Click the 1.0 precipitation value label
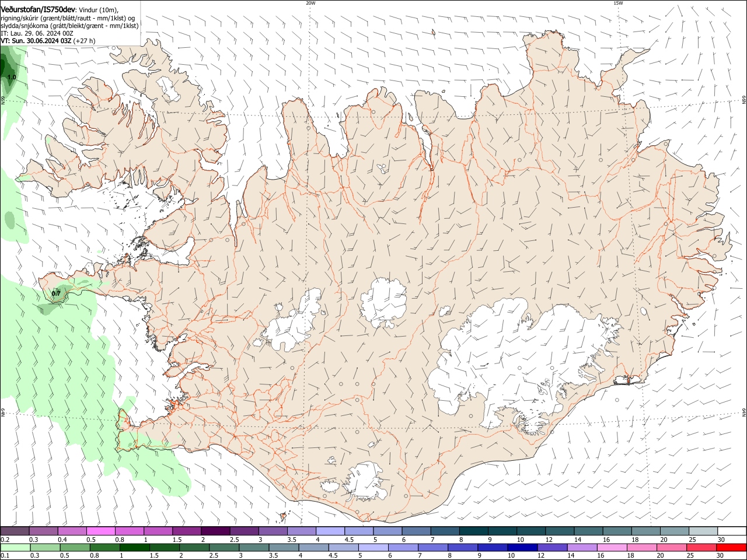This screenshot has width=747, height=560. [11, 77]
